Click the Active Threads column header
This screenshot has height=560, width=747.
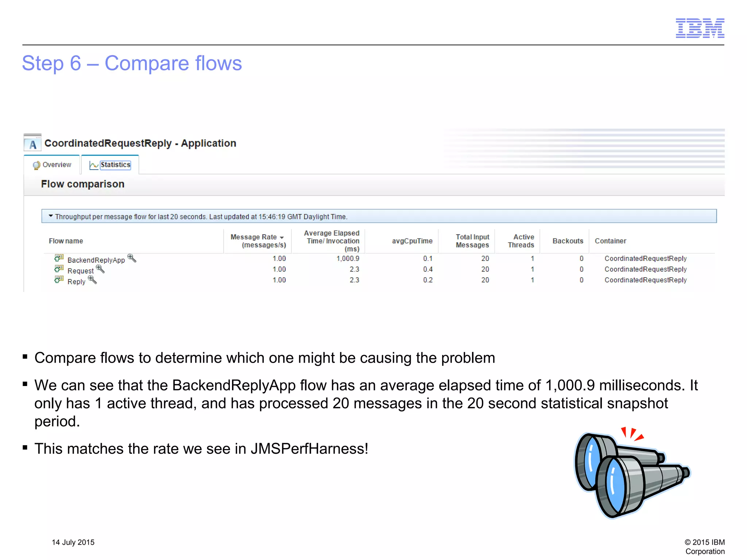521,241
